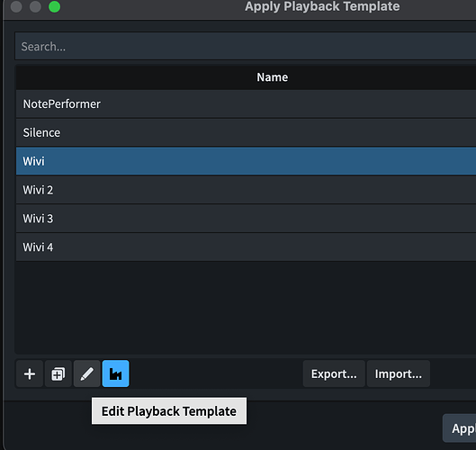Click the middle gray minimize window button
Screen dimensions: 476x450
[35, 6]
